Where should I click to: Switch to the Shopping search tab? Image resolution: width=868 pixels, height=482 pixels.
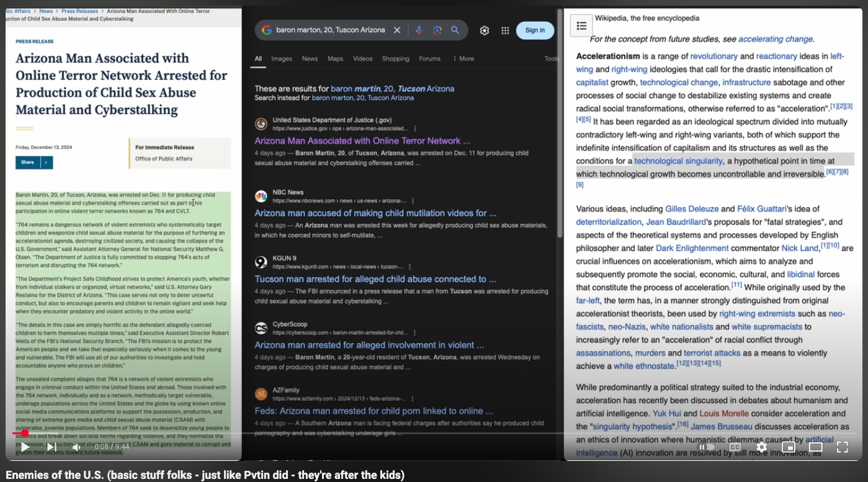[395, 59]
